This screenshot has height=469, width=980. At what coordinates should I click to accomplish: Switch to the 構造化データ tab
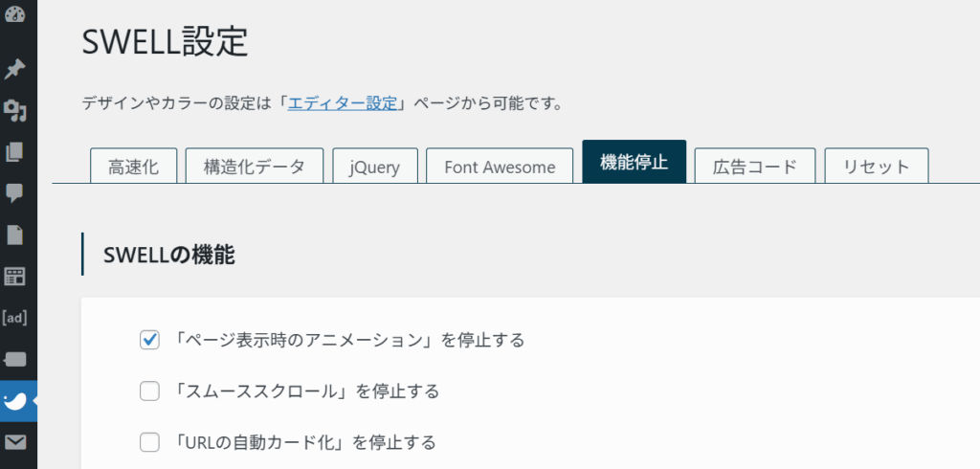(255, 167)
